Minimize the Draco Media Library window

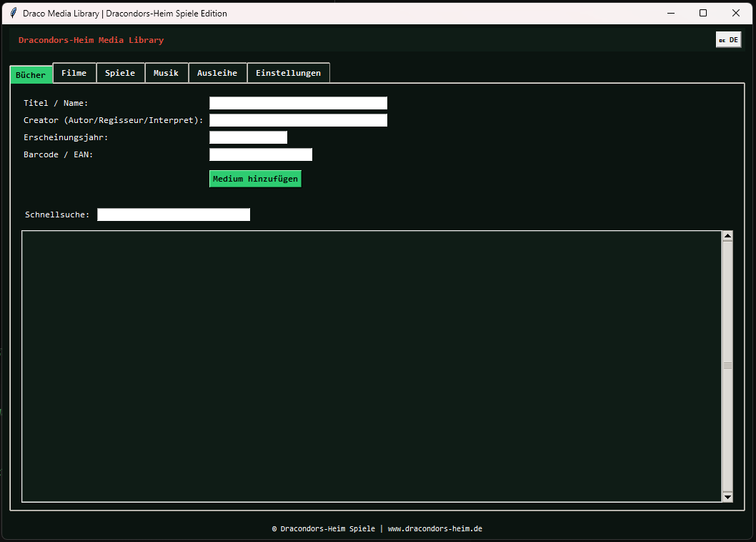pyautogui.click(x=671, y=13)
